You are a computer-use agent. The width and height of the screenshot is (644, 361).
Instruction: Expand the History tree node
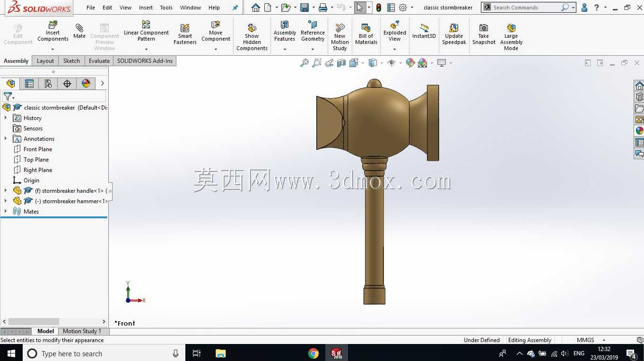pos(6,118)
